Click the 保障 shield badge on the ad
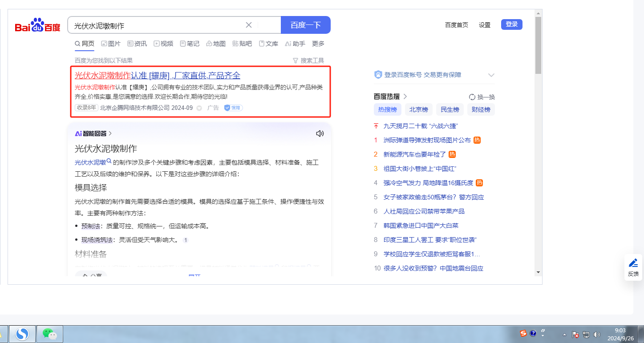The width and height of the screenshot is (644, 343). click(x=233, y=108)
